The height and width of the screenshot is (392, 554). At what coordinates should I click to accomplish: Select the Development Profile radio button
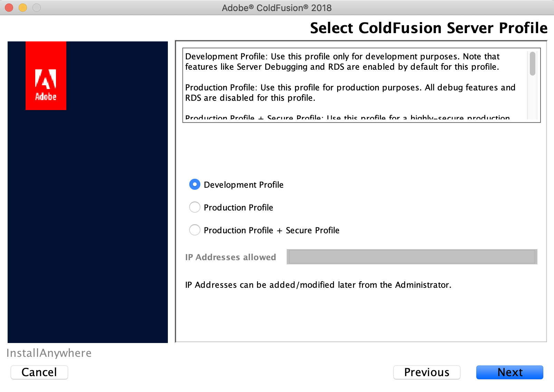click(195, 185)
